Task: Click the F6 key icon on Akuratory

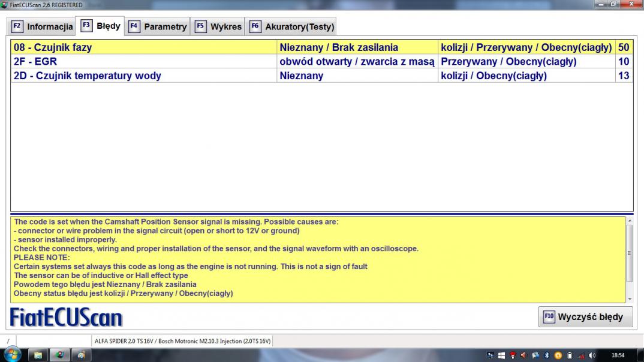Action: click(255, 26)
